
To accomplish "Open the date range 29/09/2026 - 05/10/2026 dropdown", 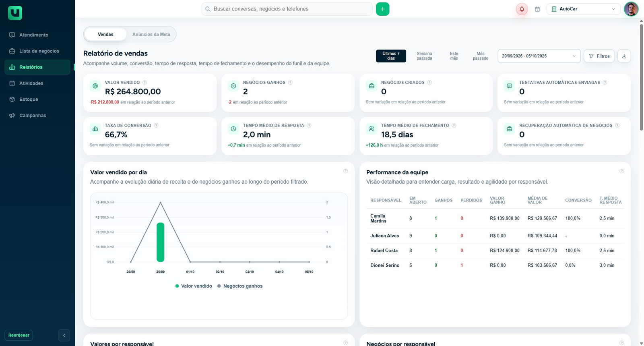I will click(539, 56).
